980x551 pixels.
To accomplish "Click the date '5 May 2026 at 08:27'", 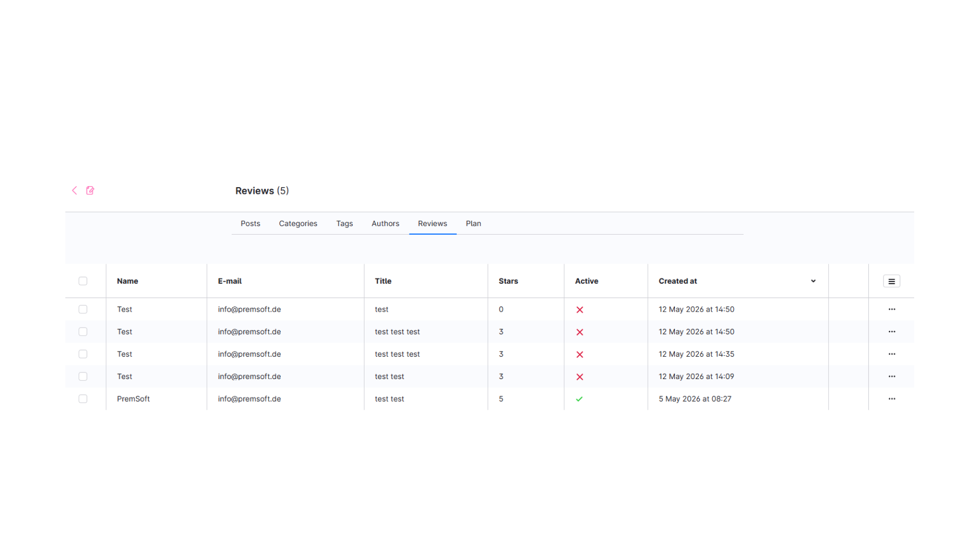I will [695, 399].
